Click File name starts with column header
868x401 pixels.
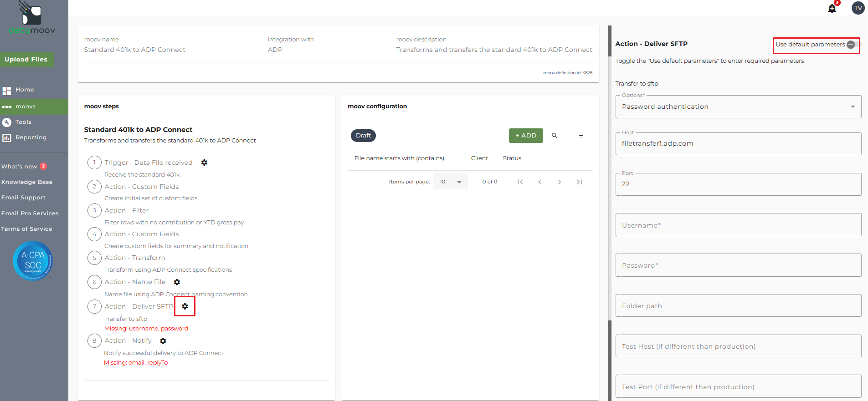tap(399, 158)
